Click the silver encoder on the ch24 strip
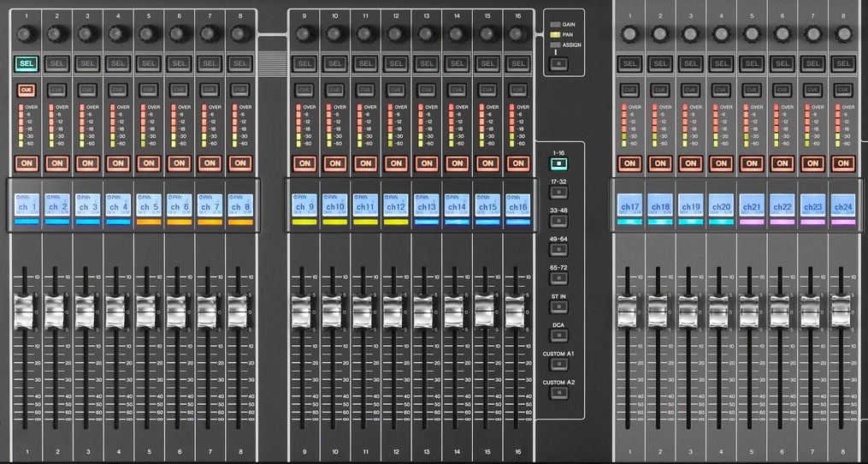 pyautogui.click(x=843, y=34)
